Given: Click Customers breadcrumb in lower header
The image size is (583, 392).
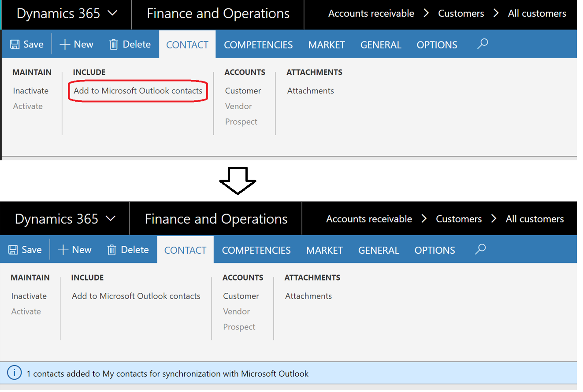Looking at the screenshot, I should [x=459, y=219].
